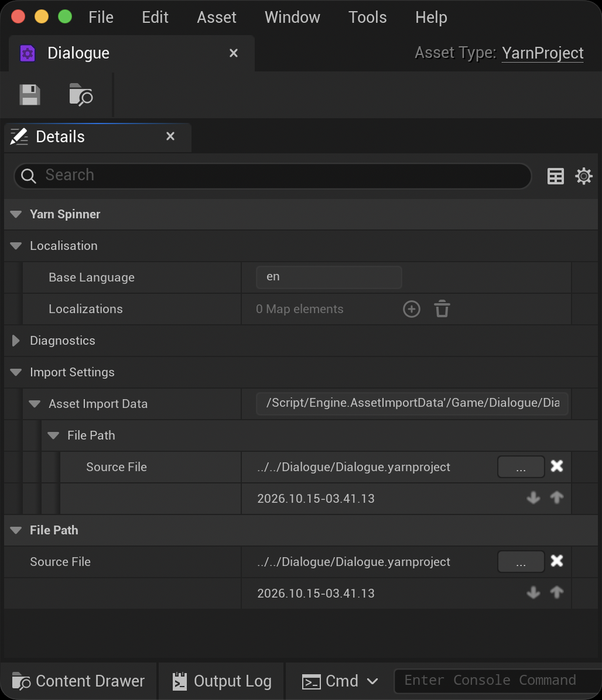Click Source File label in bottom File Path
This screenshot has width=602, height=700.
(61, 562)
